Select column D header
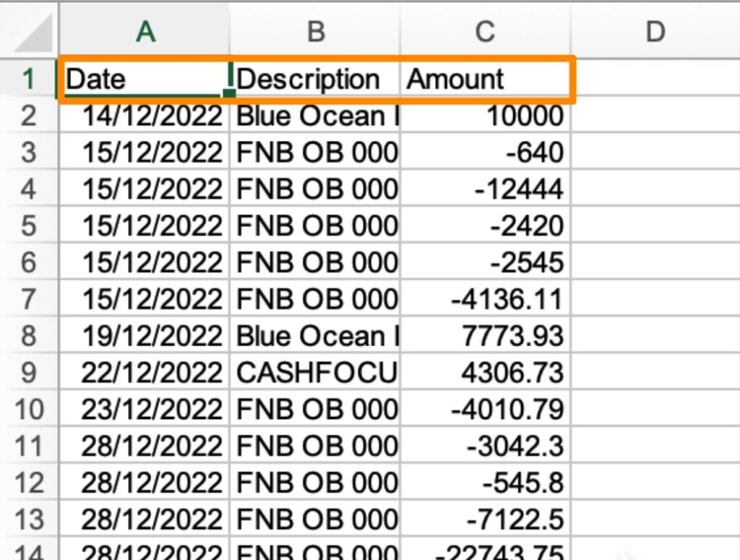The width and height of the screenshot is (740, 560). 655,32
